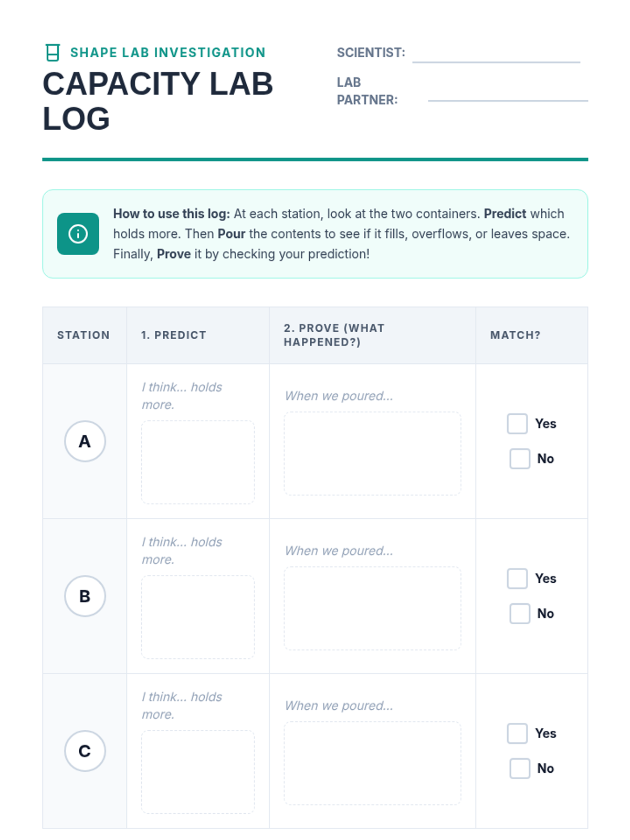Click the Match? column header
Viewport: 630px width, 840px height.
[x=515, y=335]
